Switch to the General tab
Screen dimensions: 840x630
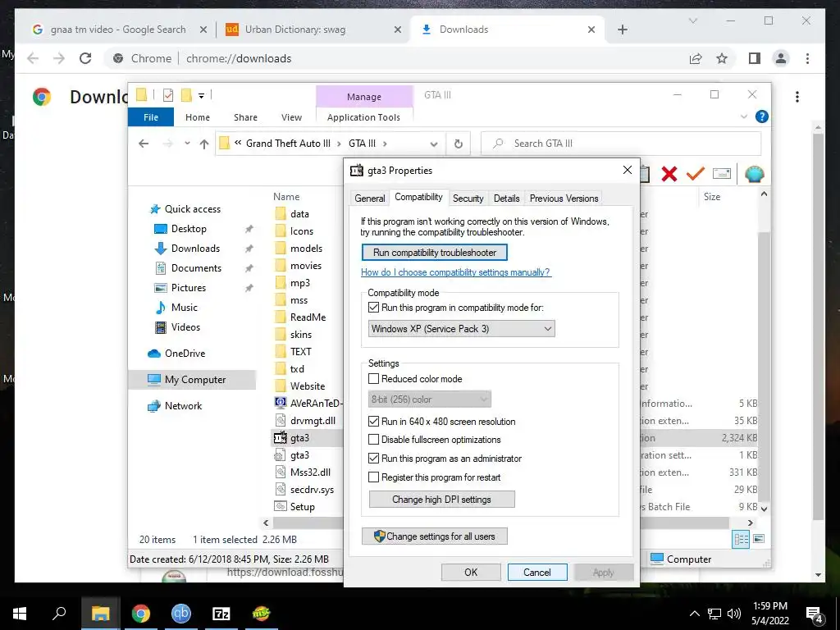tap(370, 199)
